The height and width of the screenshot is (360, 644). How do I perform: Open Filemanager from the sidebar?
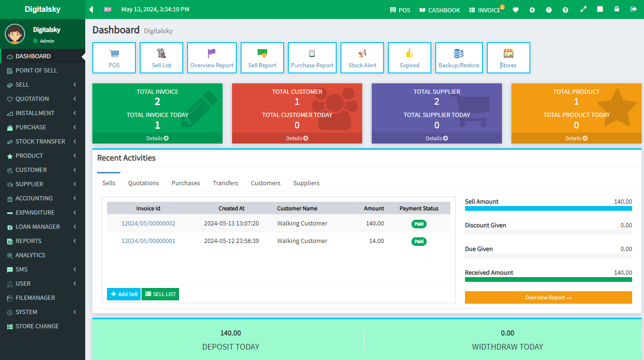coord(43,297)
